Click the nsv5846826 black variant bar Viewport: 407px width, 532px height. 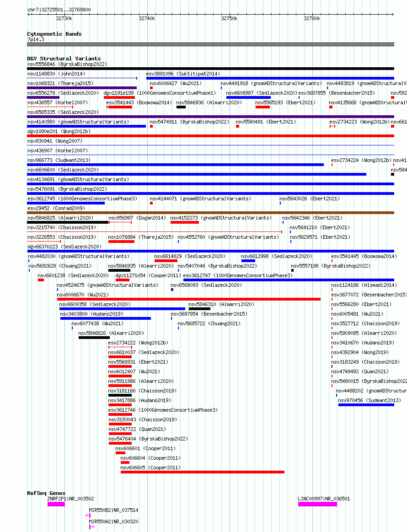94,338
